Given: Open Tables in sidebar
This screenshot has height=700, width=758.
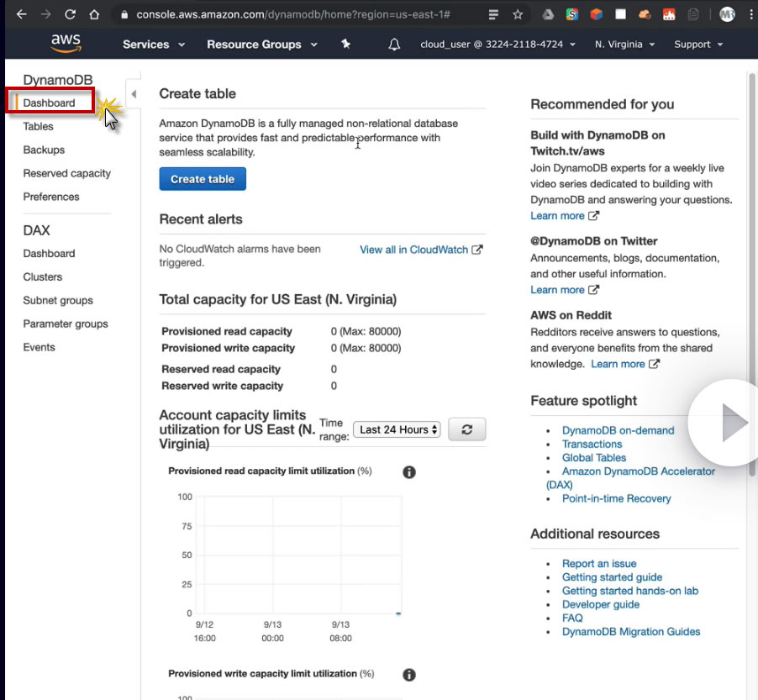Looking at the screenshot, I should [38, 127].
